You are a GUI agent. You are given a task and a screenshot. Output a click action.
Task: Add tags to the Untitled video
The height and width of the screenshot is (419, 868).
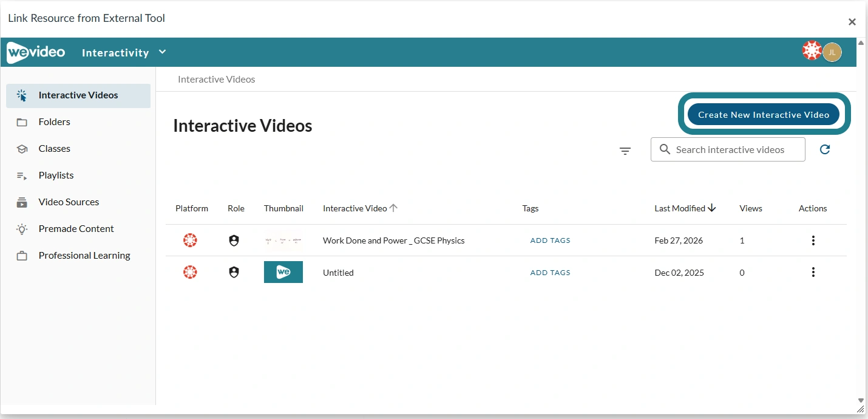[x=550, y=273]
